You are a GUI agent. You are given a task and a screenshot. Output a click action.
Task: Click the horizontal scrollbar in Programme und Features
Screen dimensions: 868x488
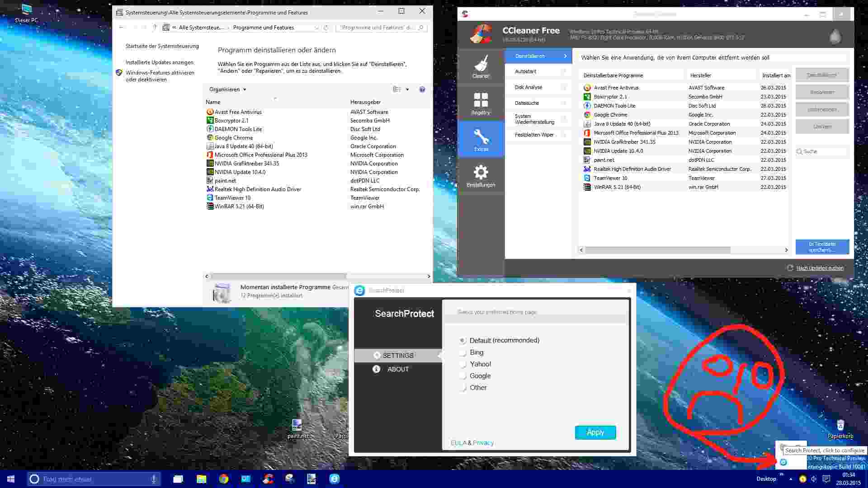[278, 276]
